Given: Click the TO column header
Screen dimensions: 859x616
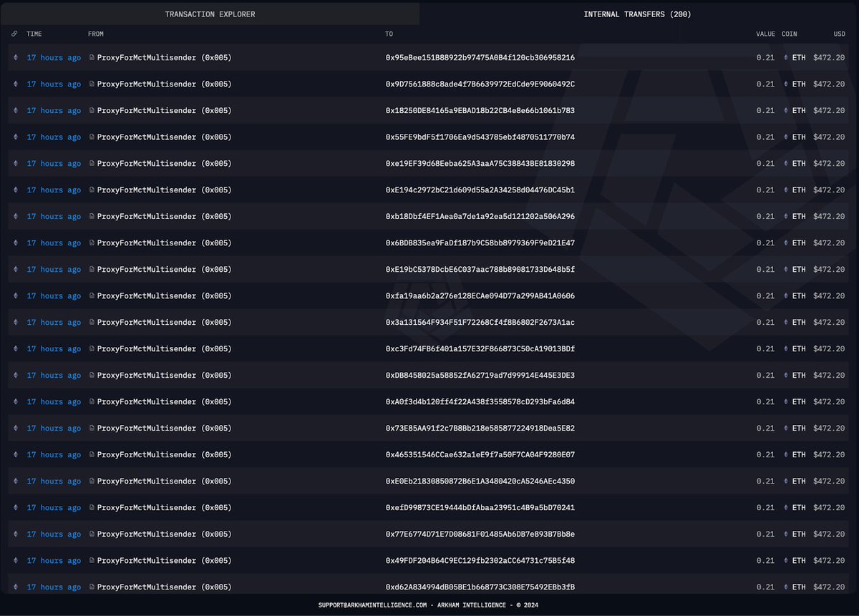Looking at the screenshot, I should pos(389,34).
